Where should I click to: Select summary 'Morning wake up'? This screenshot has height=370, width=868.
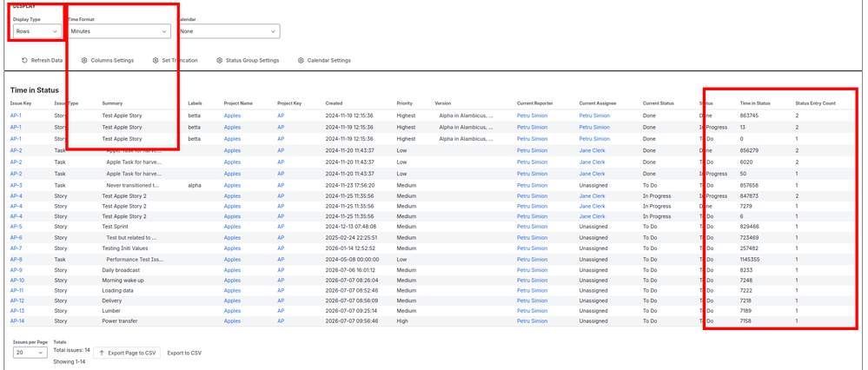(x=123, y=280)
